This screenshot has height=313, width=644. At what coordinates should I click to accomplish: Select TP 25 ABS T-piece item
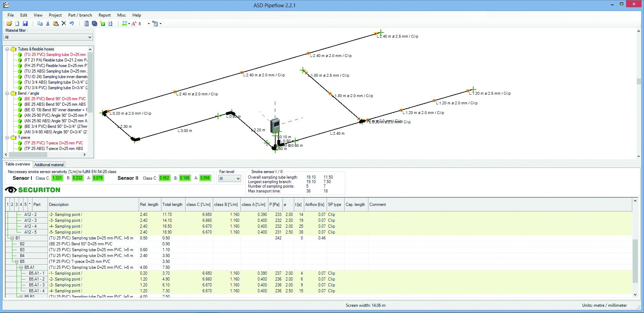[53, 149]
